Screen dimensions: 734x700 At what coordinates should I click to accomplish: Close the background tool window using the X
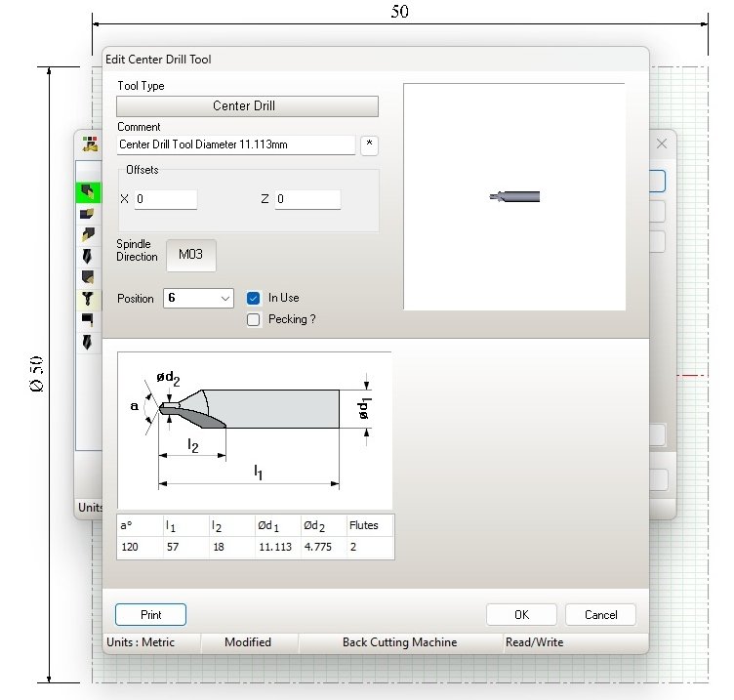click(x=662, y=144)
